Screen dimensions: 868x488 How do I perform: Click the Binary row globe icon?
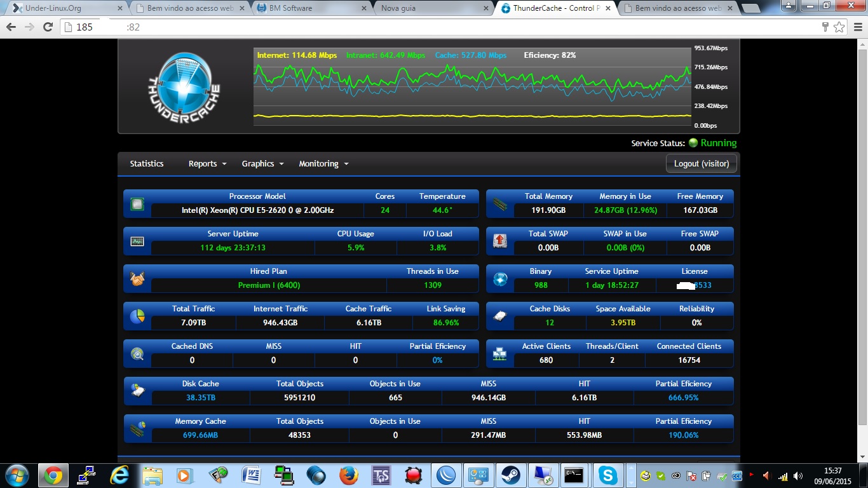(500, 278)
